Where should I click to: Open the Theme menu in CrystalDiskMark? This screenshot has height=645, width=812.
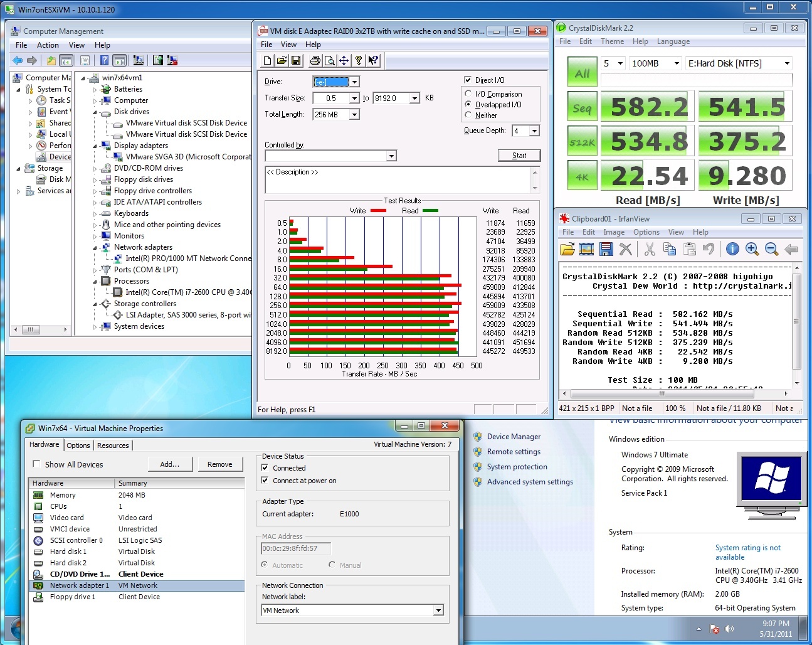point(612,41)
